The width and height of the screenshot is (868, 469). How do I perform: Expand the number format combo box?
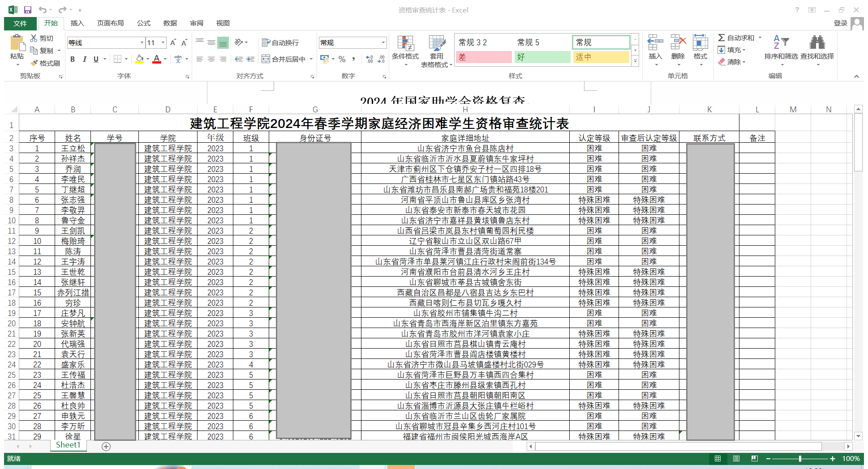[383, 43]
